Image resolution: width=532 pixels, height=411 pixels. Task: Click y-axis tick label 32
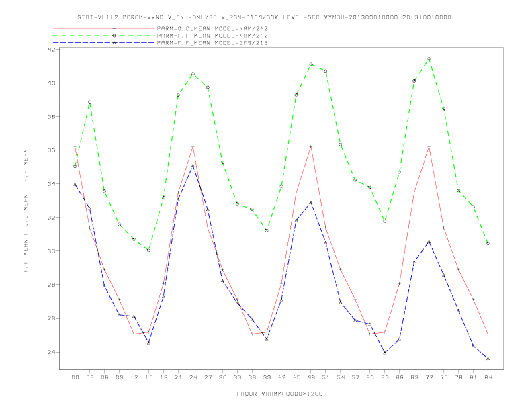pos(52,218)
